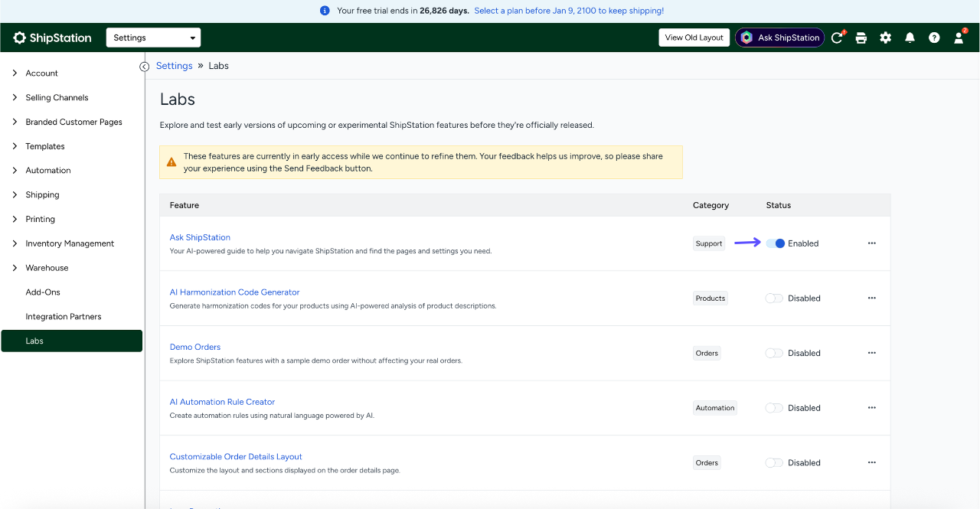The width and height of the screenshot is (980, 509).
Task: Open more options for Demo Orders row
Action: point(872,353)
